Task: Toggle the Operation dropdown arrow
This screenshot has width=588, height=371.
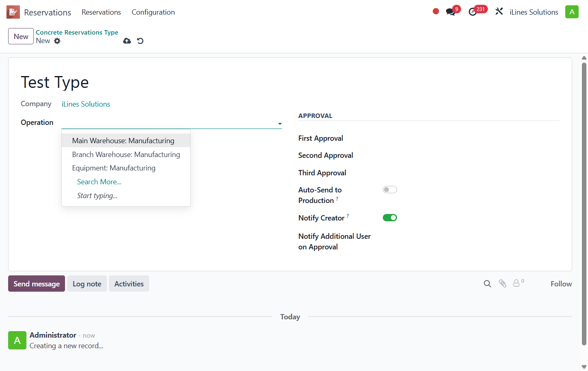Action: point(280,124)
